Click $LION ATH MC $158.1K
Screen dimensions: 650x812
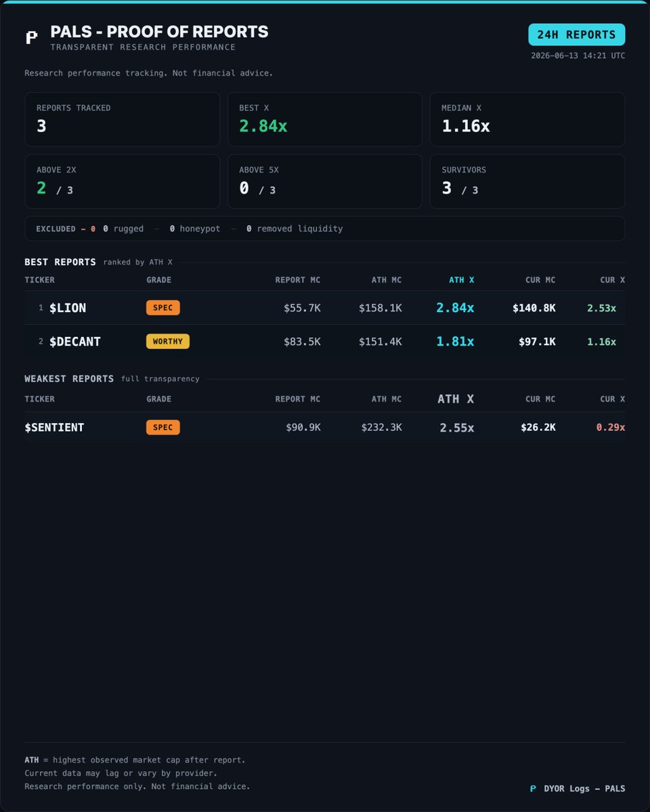[x=381, y=308]
